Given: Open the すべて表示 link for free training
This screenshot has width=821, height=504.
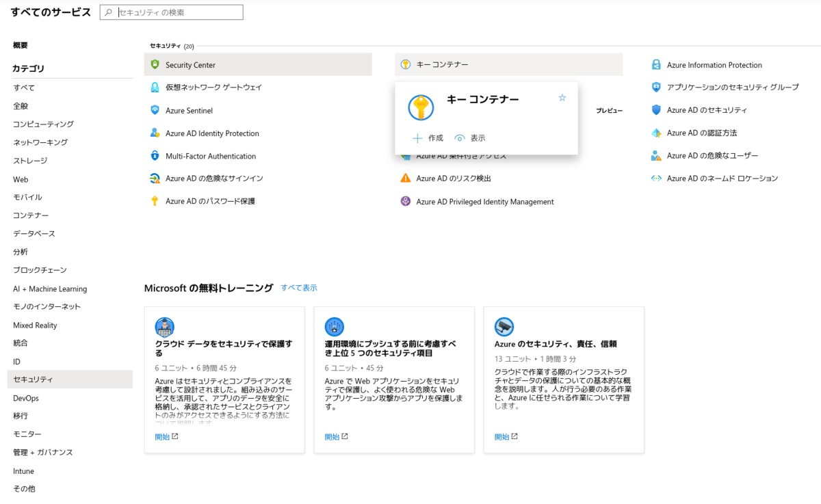Looking at the screenshot, I should tap(299, 288).
